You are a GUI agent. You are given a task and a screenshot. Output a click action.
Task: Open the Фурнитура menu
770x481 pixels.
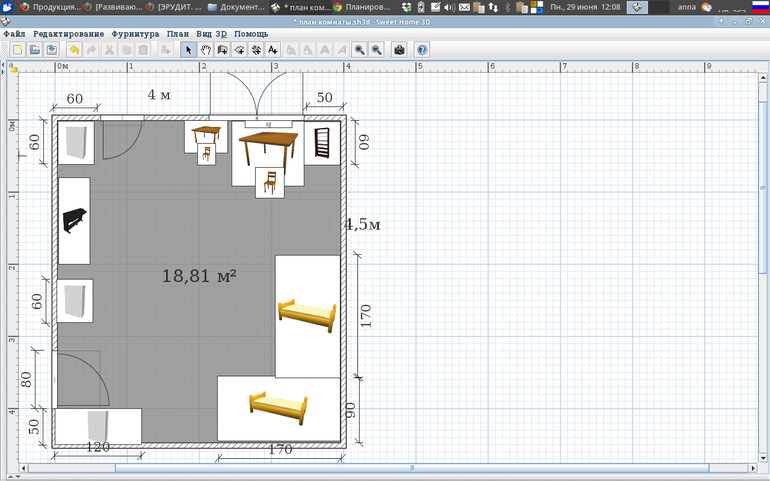[x=135, y=34]
